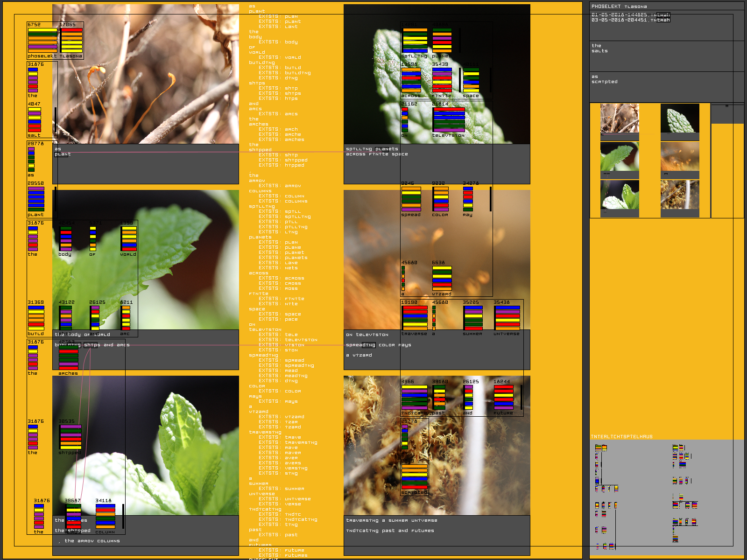The image size is (747, 560).
Task: Click the build word glyph
Action: point(36,318)
